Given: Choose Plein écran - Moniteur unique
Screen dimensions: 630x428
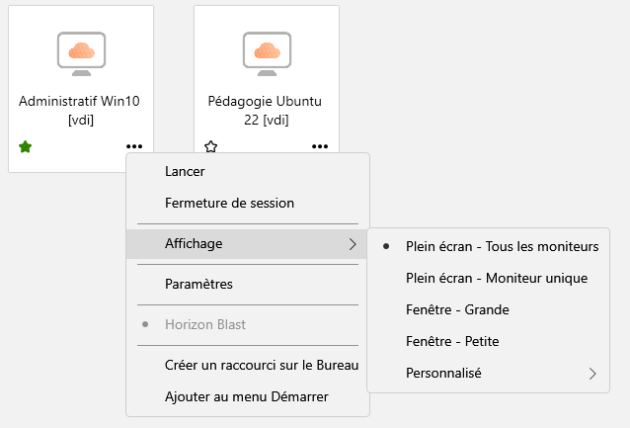Looking at the screenshot, I should click(x=496, y=278).
